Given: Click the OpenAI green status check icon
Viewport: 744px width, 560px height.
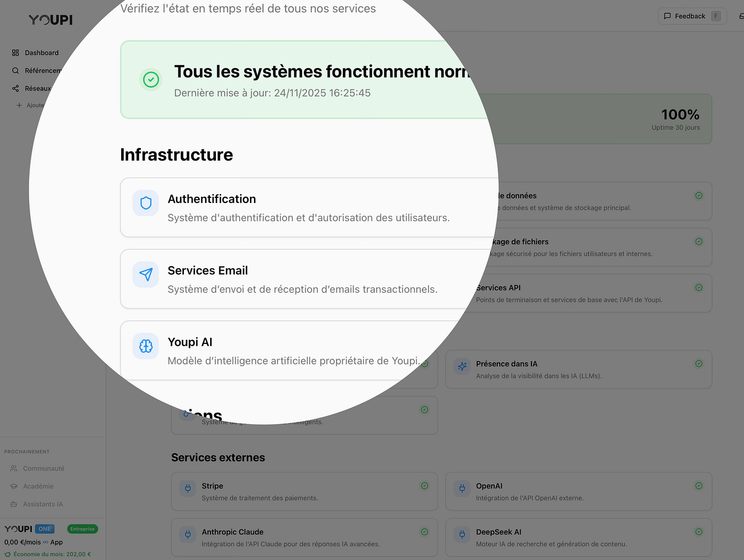Looking at the screenshot, I should (x=699, y=486).
